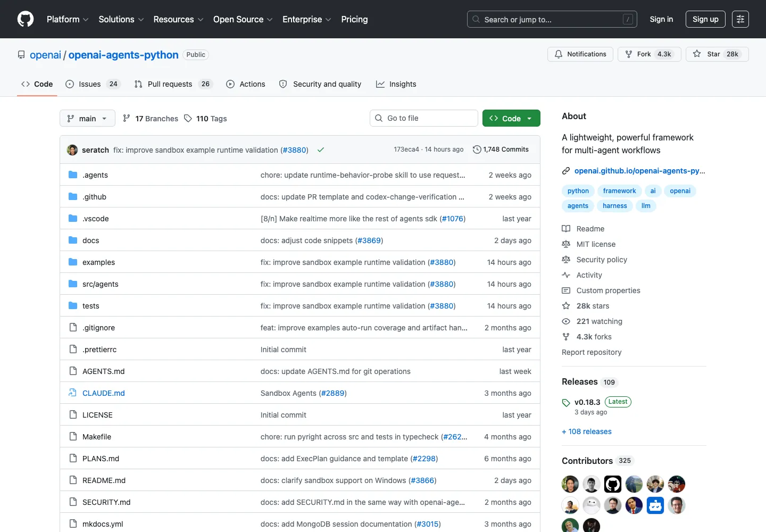766x532 pixels.
Task: Expand the Solutions menu
Action: 121,19
